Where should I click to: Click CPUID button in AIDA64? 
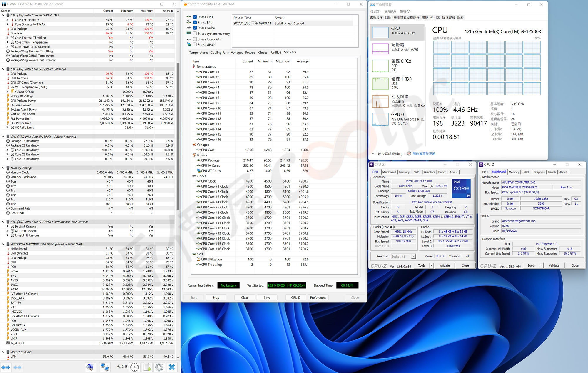coord(296,297)
